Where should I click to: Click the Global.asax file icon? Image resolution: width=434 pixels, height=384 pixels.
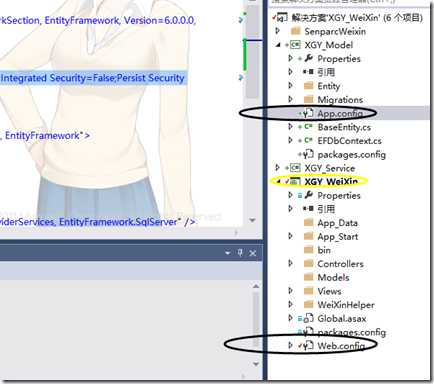(x=309, y=318)
